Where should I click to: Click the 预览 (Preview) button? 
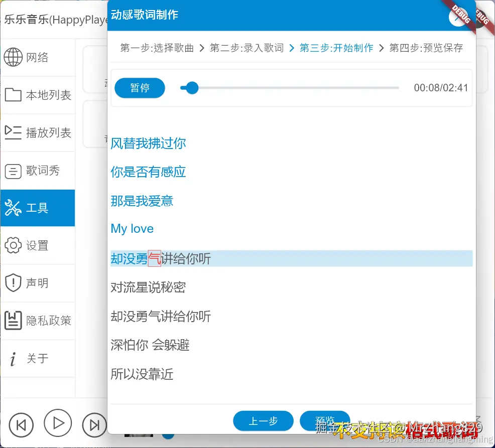click(325, 421)
